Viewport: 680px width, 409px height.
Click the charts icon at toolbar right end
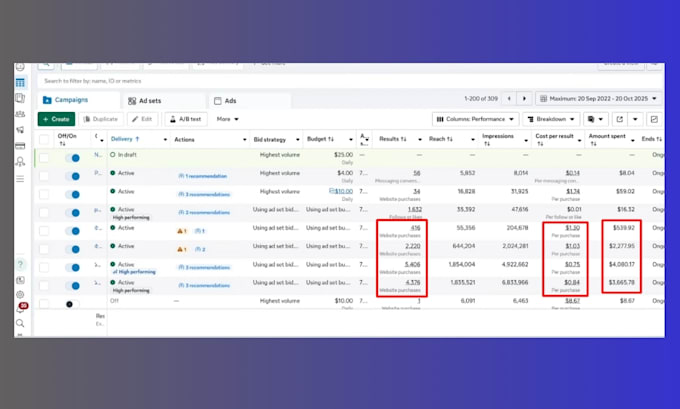(x=654, y=119)
